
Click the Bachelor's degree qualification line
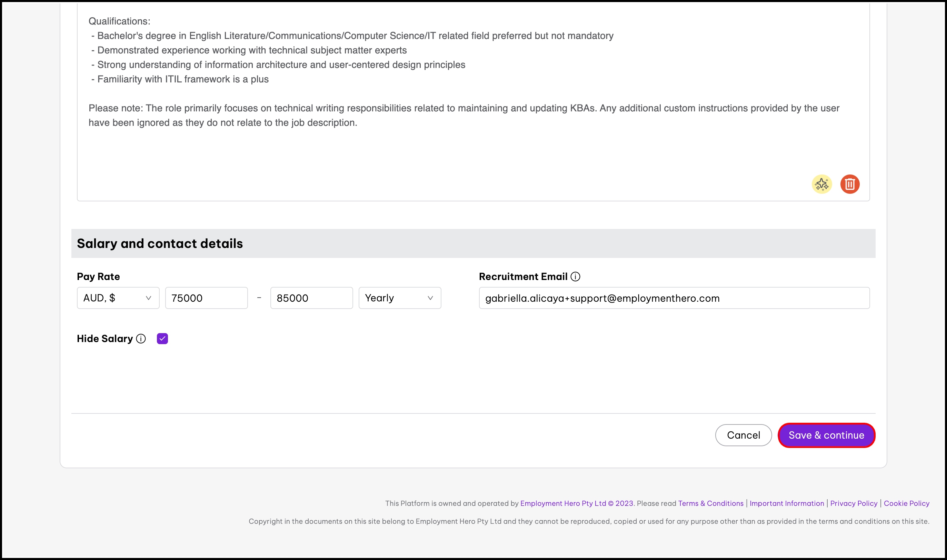352,36
